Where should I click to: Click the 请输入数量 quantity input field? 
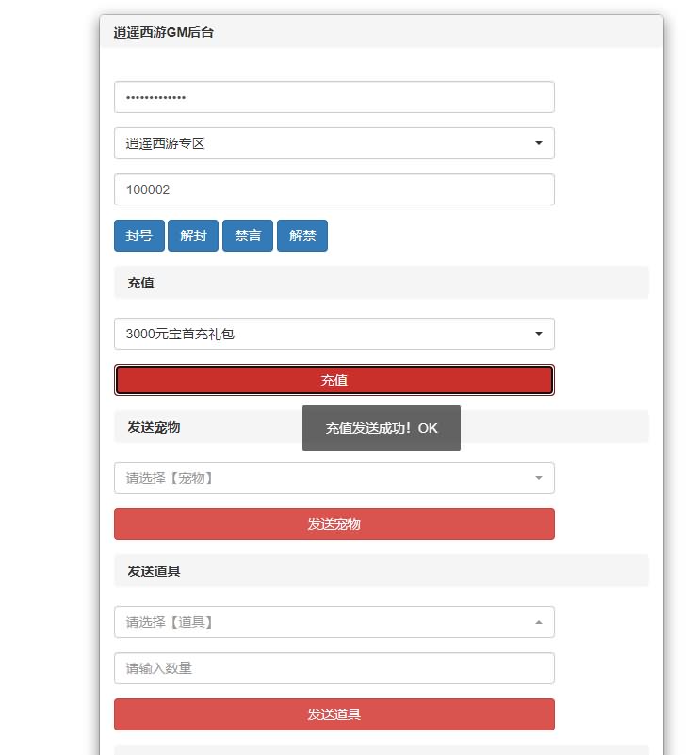[x=334, y=668]
